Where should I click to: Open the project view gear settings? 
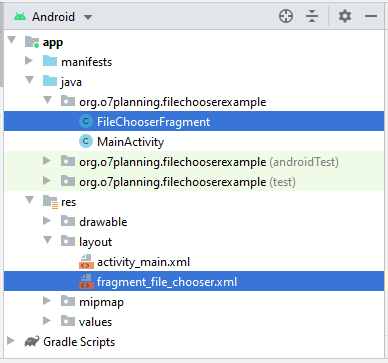(345, 16)
